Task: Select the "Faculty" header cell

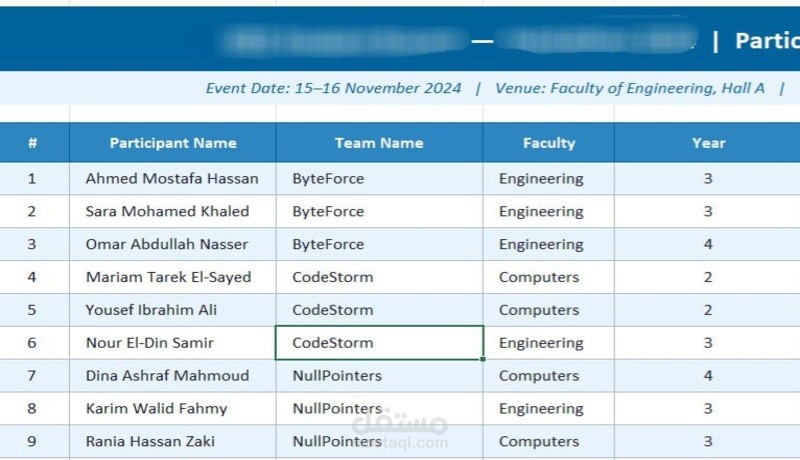Action: [549, 143]
